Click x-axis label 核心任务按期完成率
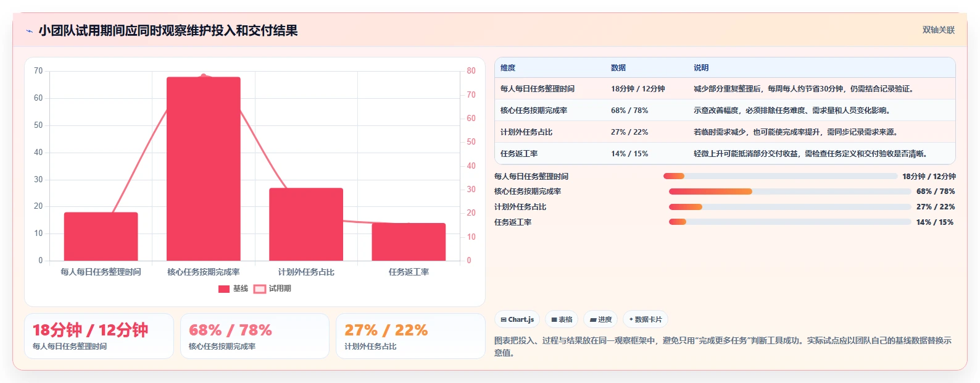This screenshot has height=383, width=980. [203, 272]
